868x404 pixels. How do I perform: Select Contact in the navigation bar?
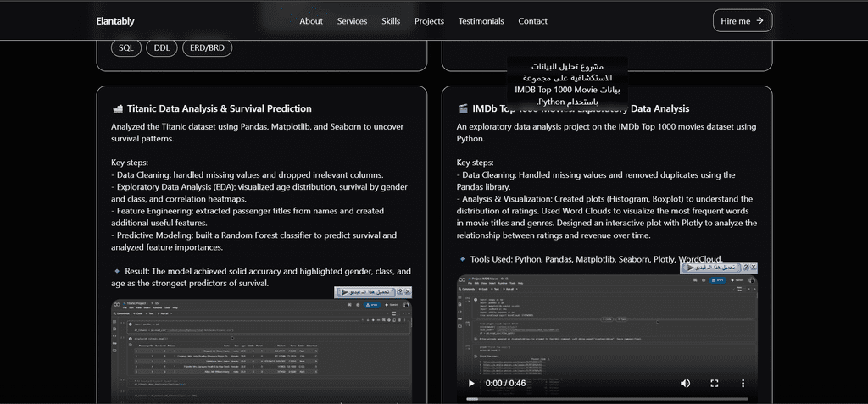[532, 21]
